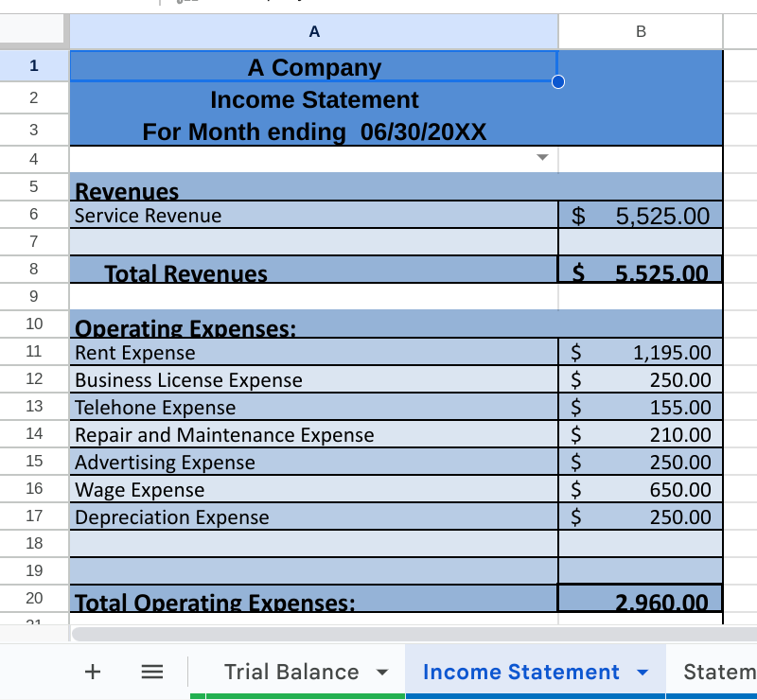757x700 pixels.
Task: Click the Business License Expense amount cell
Action: (x=641, y=379)
